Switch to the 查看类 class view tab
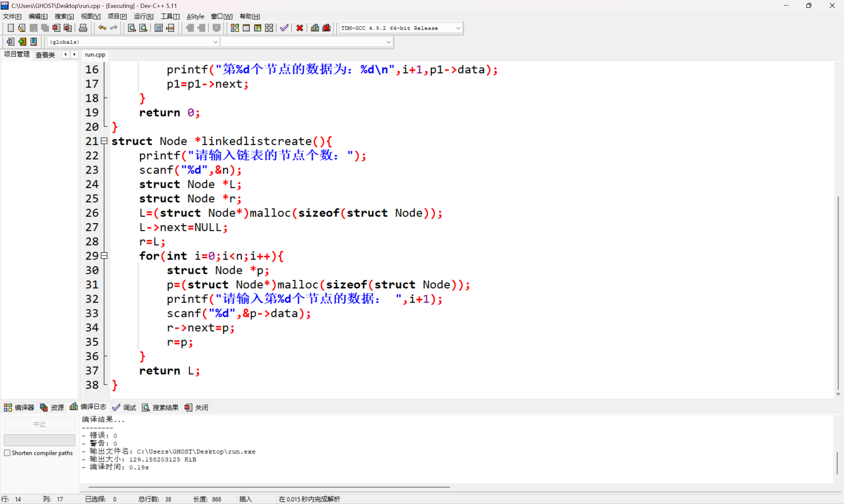844x504 pixels. [45, 55]
